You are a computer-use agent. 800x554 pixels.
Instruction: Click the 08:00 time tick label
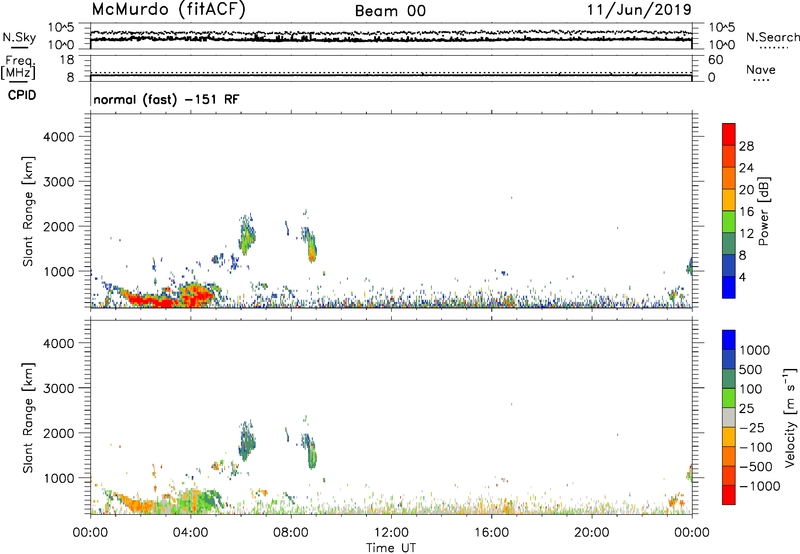click(x=290, y=533)
